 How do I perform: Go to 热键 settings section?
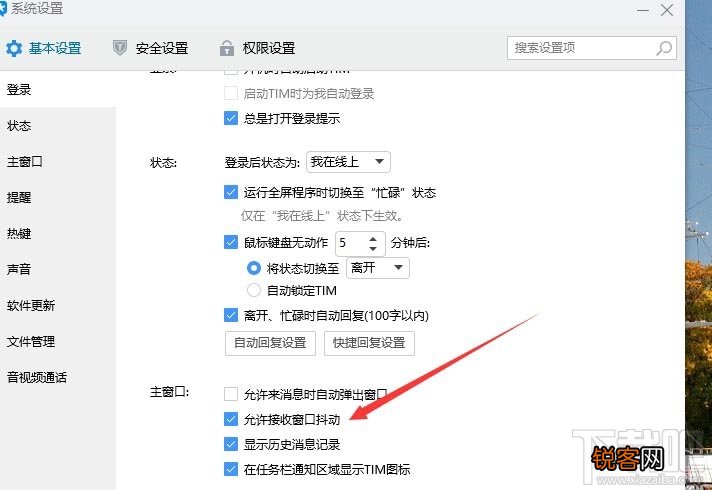click(x=58, y=233)
